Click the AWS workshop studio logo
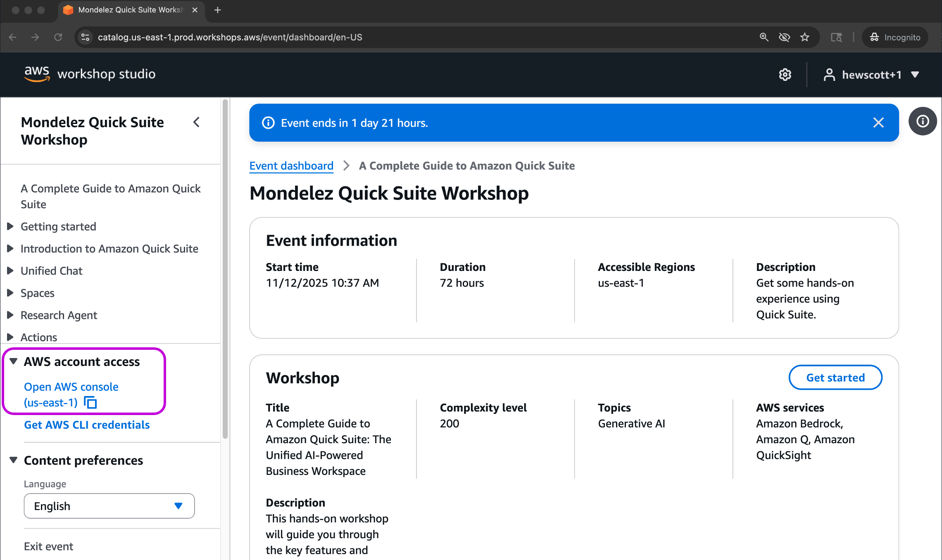The width and height of the screenshot is (942, 560). [x=90, y=74]
